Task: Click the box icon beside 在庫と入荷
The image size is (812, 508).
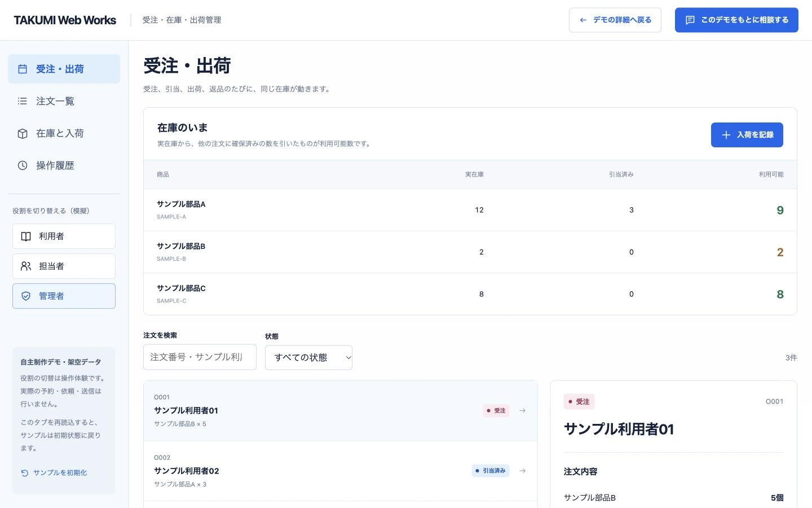Action: coord(23,133)
